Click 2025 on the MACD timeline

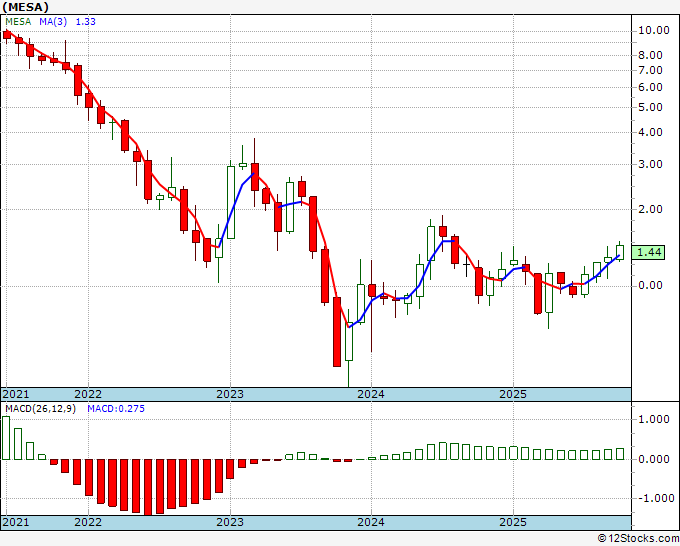(x=513, y=522)
